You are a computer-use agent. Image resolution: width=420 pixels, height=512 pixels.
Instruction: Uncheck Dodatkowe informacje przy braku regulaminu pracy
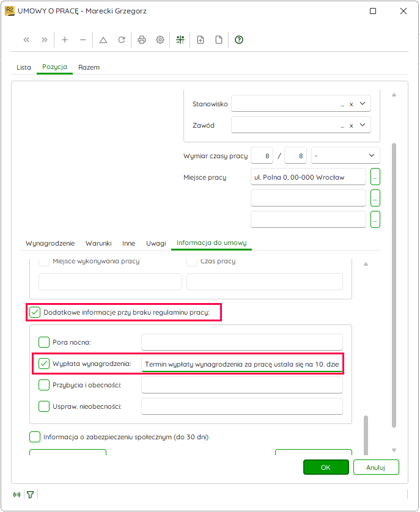click(35, 312)
